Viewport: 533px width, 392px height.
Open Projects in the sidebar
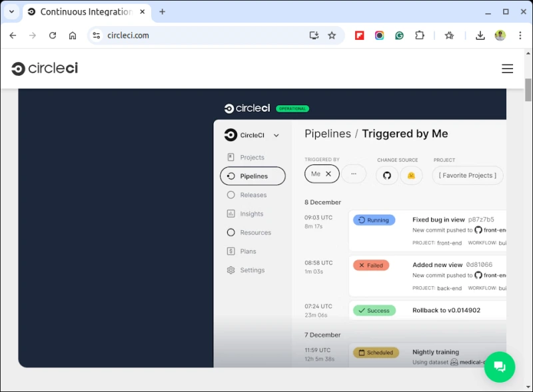246,157
